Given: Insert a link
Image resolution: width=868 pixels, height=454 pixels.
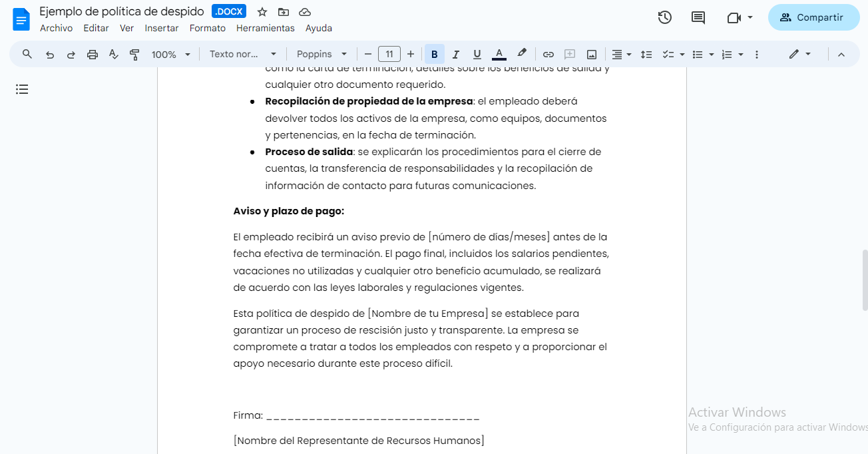Looking at the screenshot, I should 548,54.
